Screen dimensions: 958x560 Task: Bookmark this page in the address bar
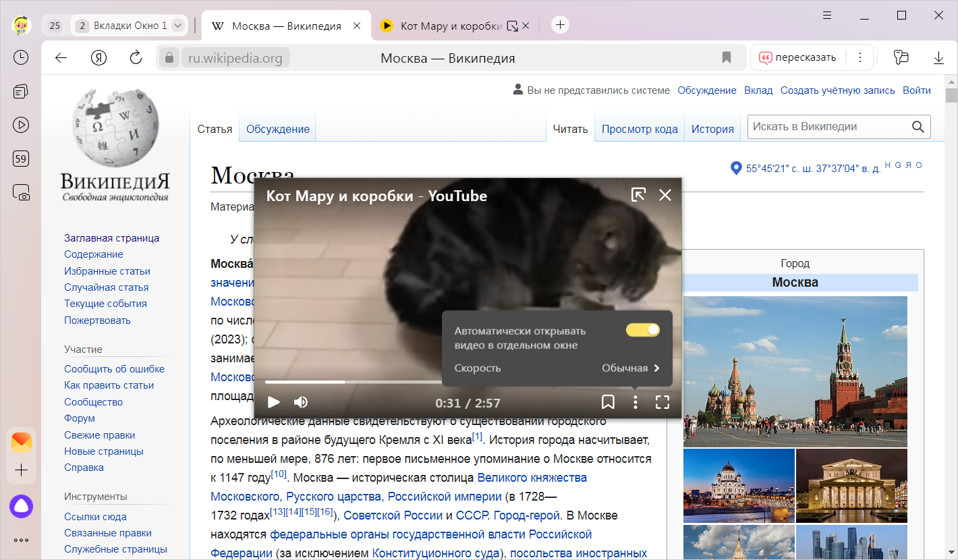coord(727,58)
